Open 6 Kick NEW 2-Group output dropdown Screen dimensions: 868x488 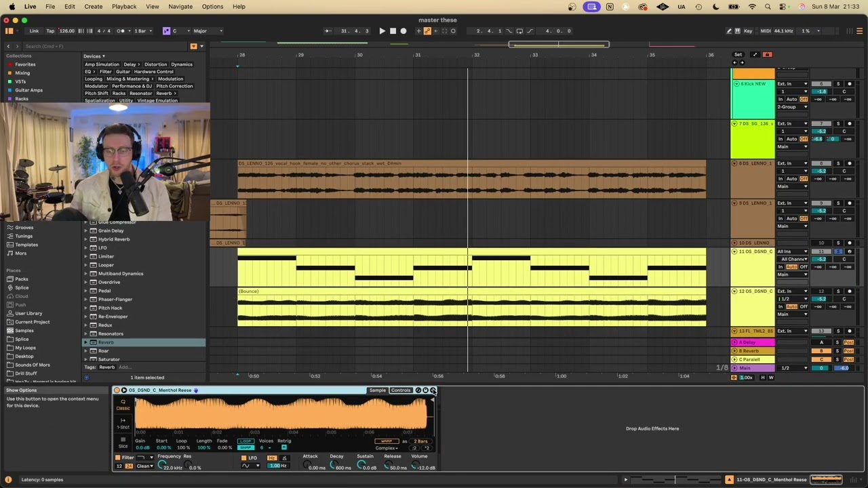793,107
